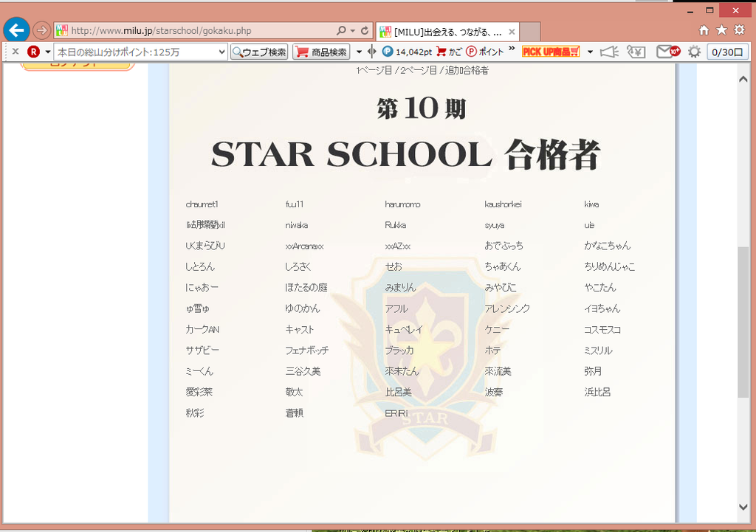Expand the Rakuten toolbar search box dropdown

221,52
